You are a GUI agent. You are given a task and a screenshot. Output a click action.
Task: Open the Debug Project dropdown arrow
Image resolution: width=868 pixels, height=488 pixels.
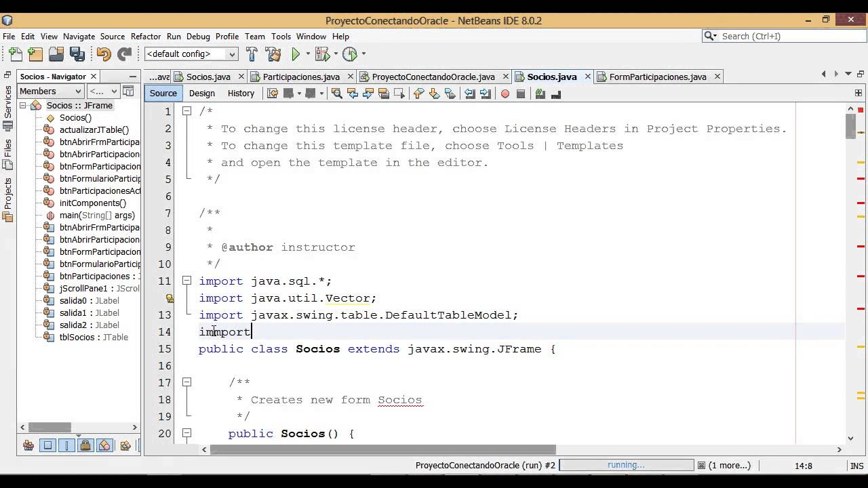(336, 54)
